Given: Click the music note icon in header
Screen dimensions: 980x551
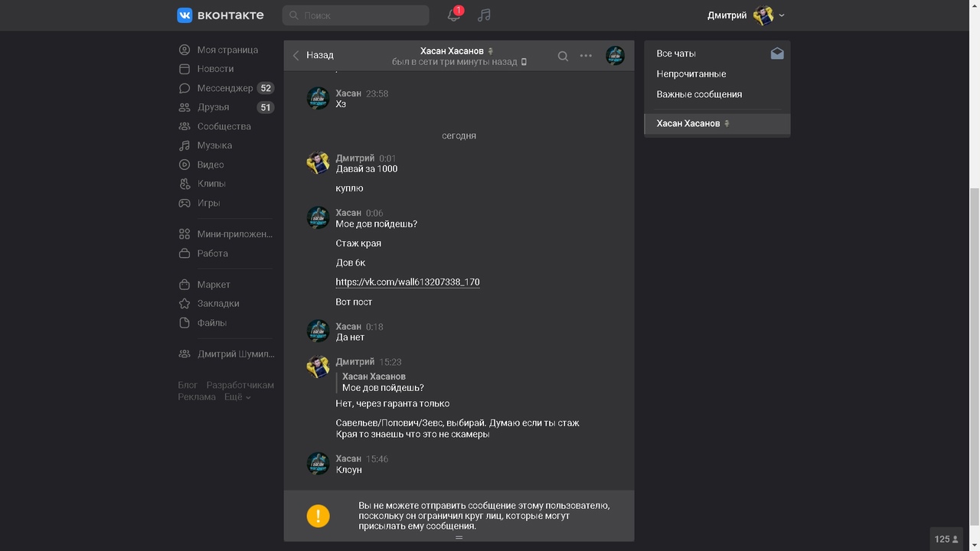Looking at the screenshot, I should pyautogui.click(x=484, y=15).
